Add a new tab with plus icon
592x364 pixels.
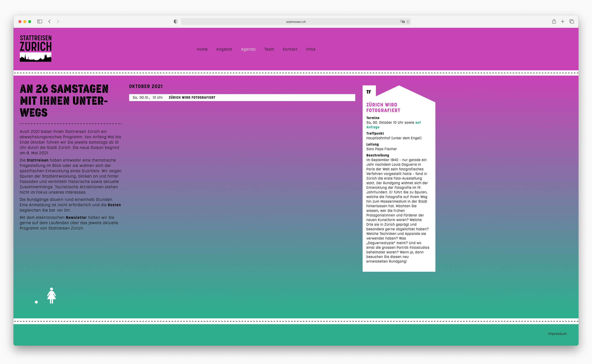point(563,21)
